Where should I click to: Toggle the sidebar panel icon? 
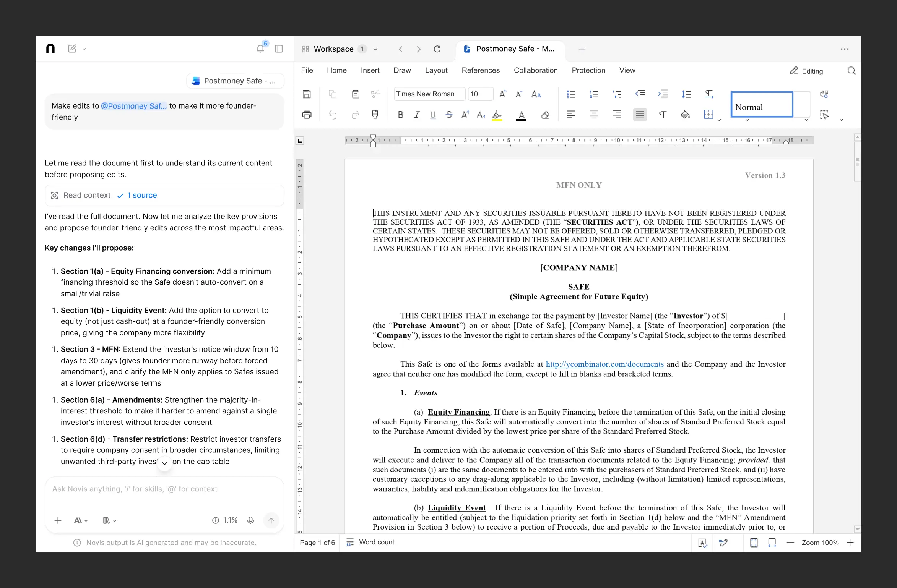click(279, 49)
